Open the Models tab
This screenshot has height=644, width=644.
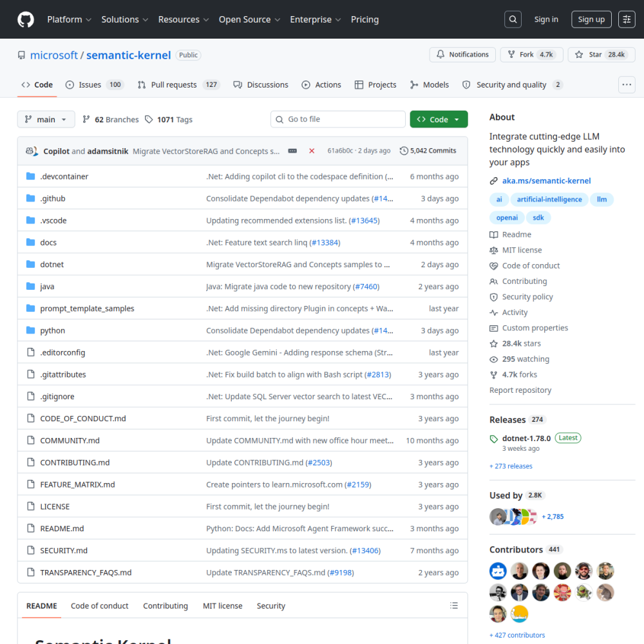coord(429,84)
